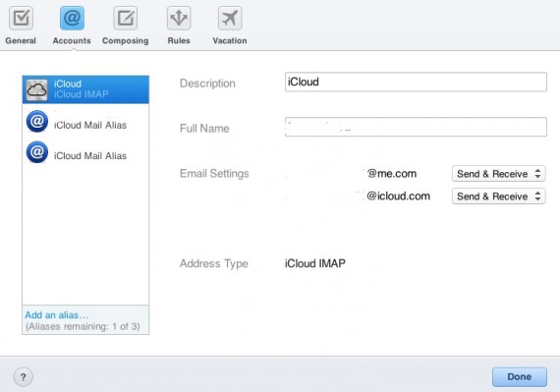The image size is (560, 392).
Task: Select the iCloud account in list
Action: coord(85,89)
